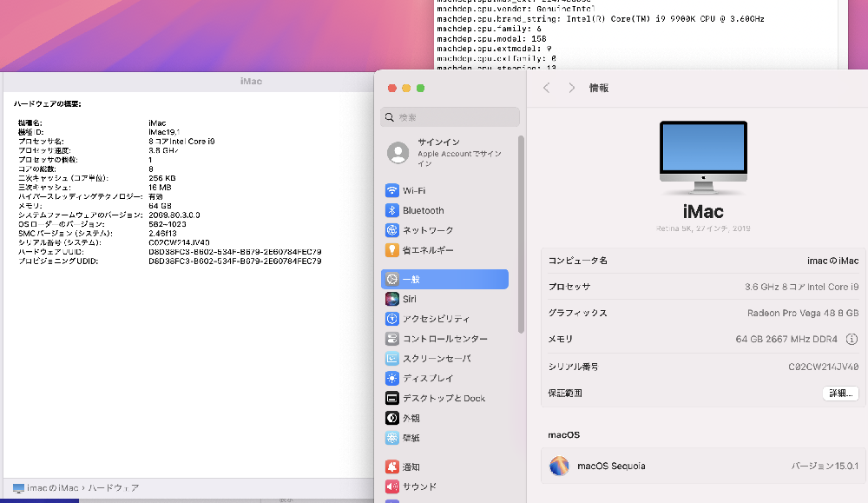Click the machdep.cpu.vendor line in Terminal
Screen dimensions: 868x503
click(516, 9)
